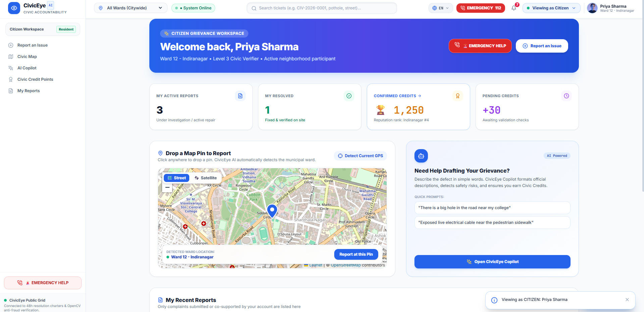The image size is (644, 312).
Task: Switch map to Street view
Action: pyautogui.click(x=177, y=178)
